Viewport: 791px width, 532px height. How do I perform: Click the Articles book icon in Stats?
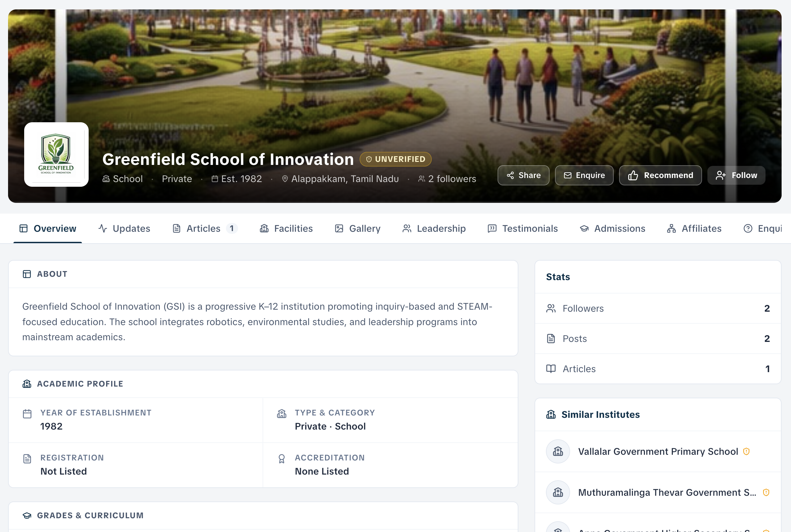click(551, 369)
